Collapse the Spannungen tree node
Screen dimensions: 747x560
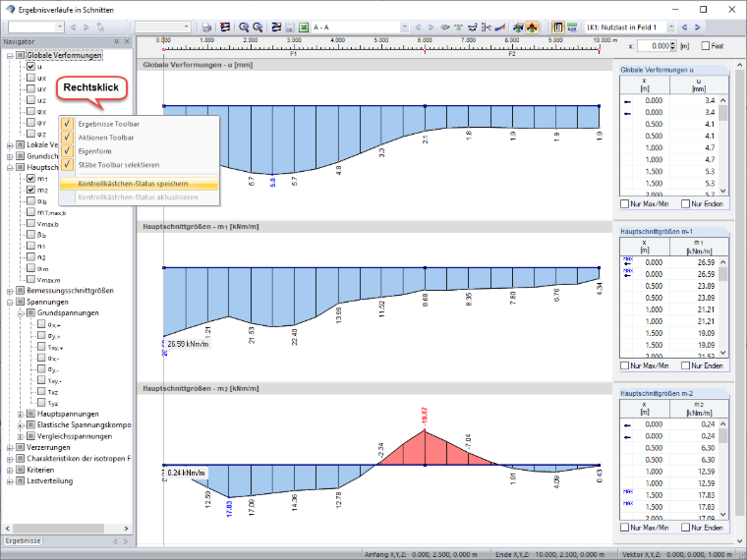(10, 303)
